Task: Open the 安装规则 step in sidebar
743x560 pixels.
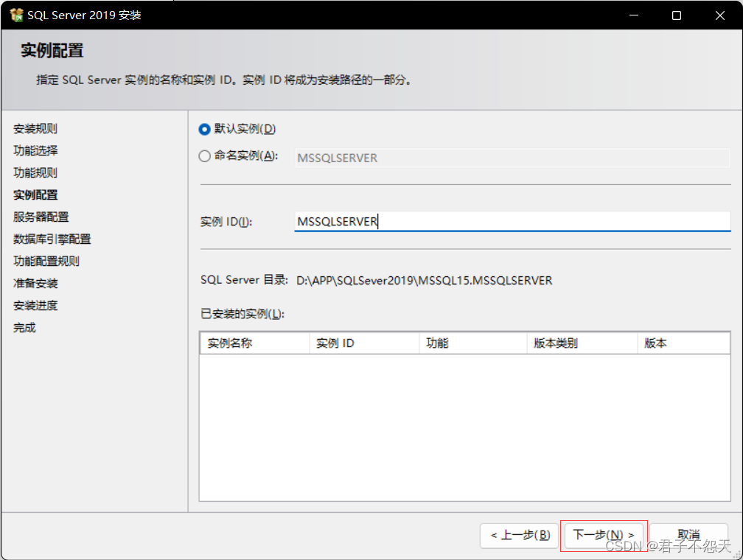Action: [x=35, y=128]
